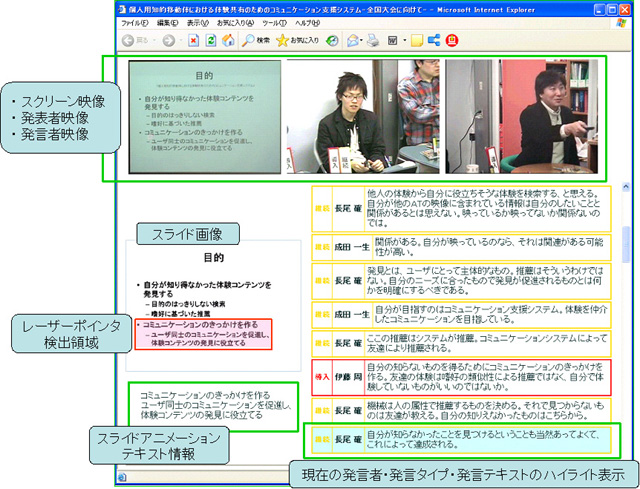Click the red circular toolbar icon
The height and width of the screenshot is (489, 640).
pyautogui.click(x=452, y=40)
